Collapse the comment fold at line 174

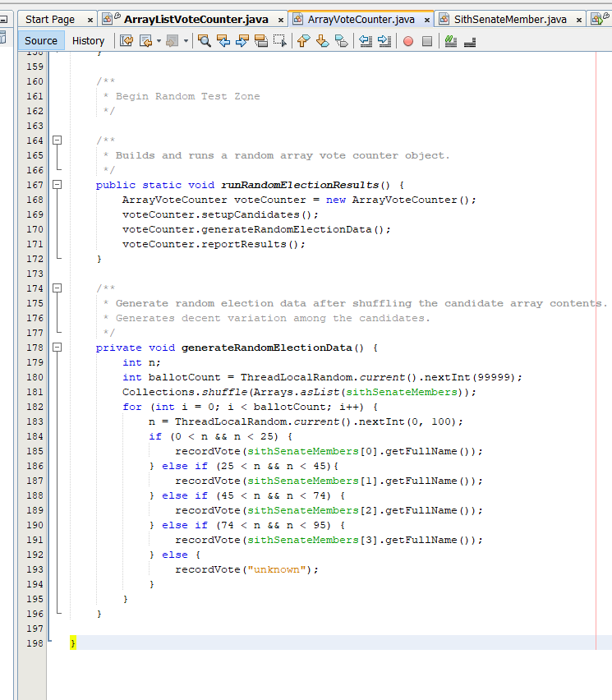[x=58, y=288]
